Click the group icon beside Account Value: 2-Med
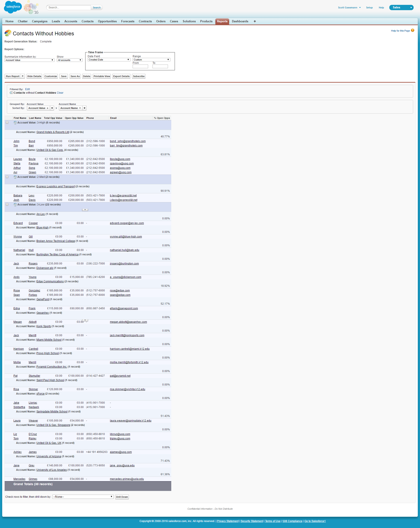420x528 pixels. [15, 177]
